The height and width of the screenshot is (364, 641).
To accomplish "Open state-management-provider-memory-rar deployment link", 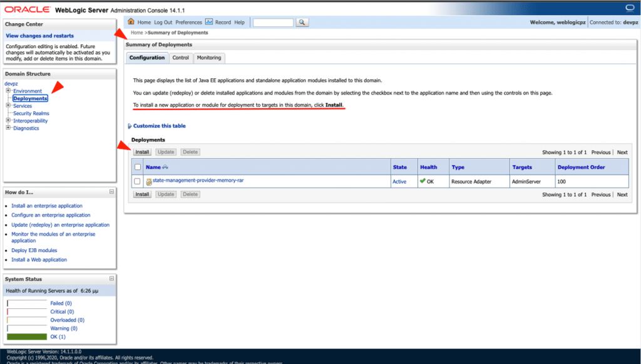I will click(198, 180).
